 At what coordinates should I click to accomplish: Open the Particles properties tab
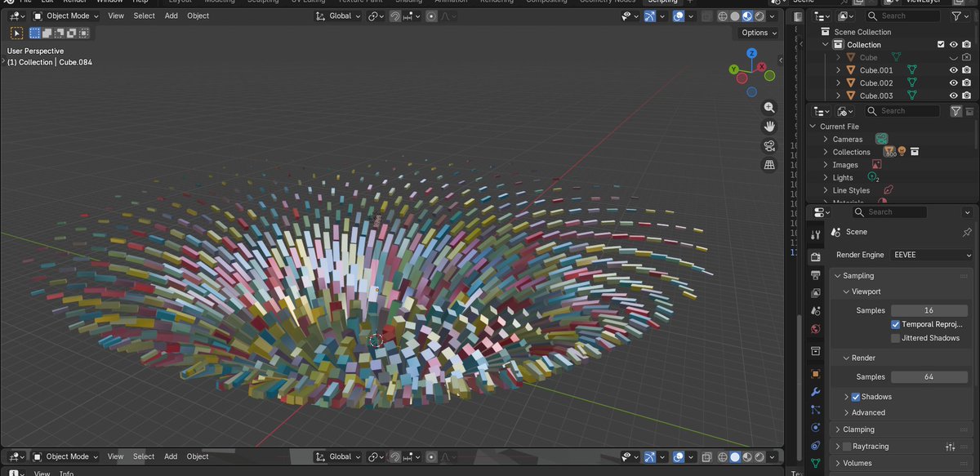click(815, 410)
